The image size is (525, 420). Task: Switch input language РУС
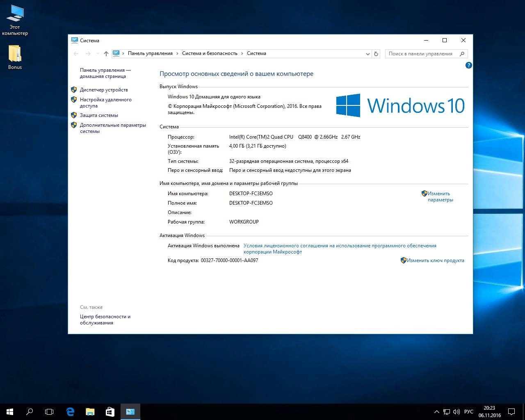[469, 412]
